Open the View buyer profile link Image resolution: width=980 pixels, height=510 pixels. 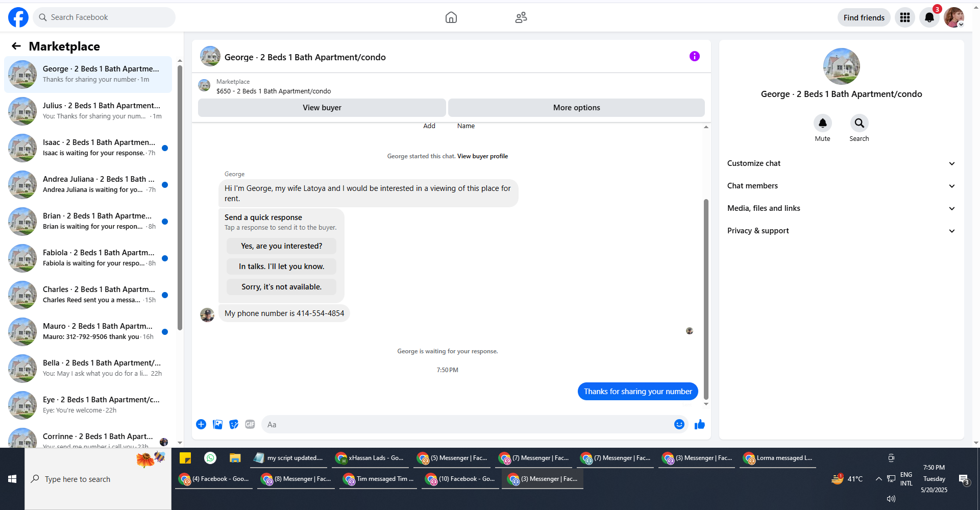point(482,156)
